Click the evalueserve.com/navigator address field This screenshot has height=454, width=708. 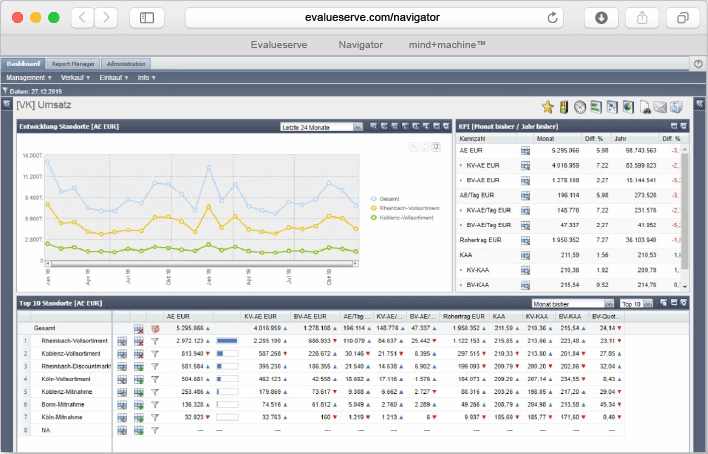point(372,18)
